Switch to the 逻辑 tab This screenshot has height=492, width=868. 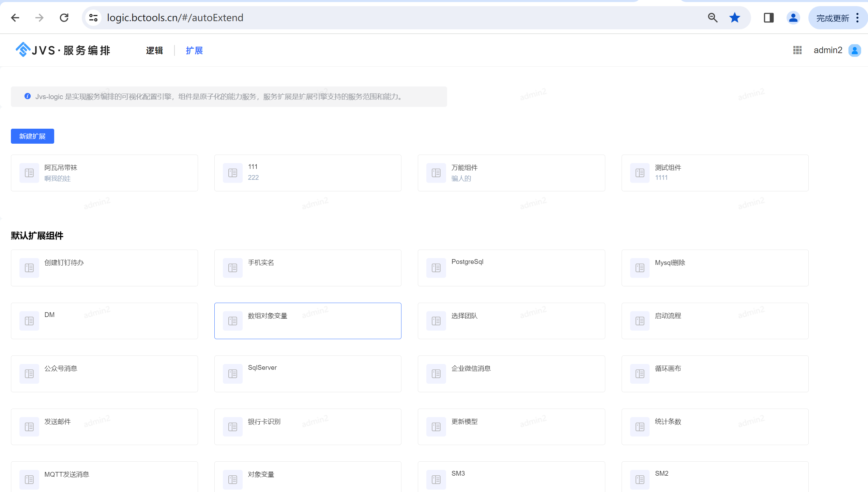[x=154, y=50]
